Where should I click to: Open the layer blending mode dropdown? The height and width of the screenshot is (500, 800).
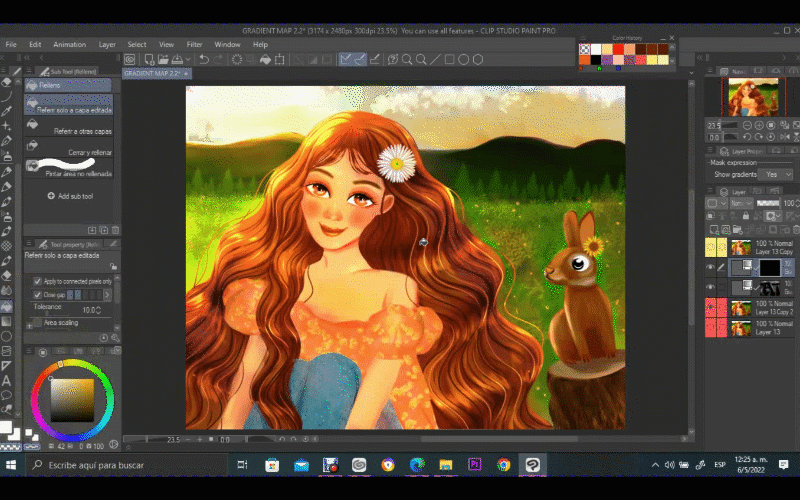tap(739, 203)
